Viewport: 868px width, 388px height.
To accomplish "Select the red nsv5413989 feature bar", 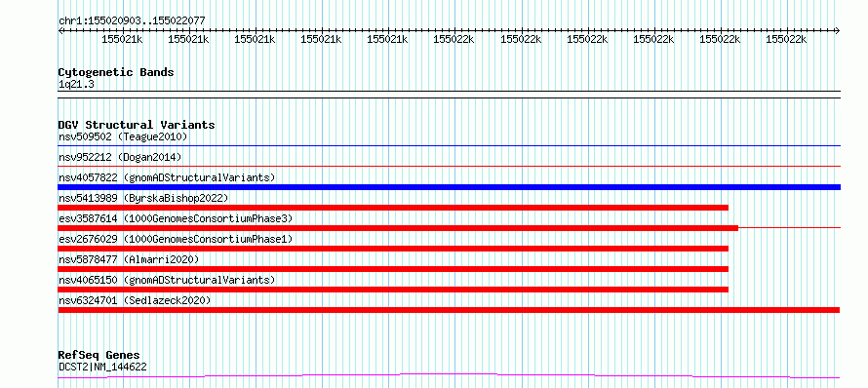I will point(393,208).
